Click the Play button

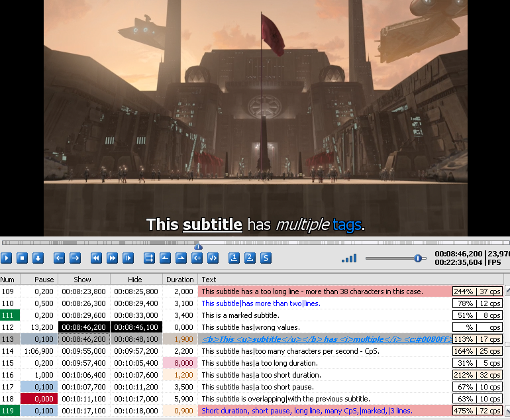[x=6, y=258]
